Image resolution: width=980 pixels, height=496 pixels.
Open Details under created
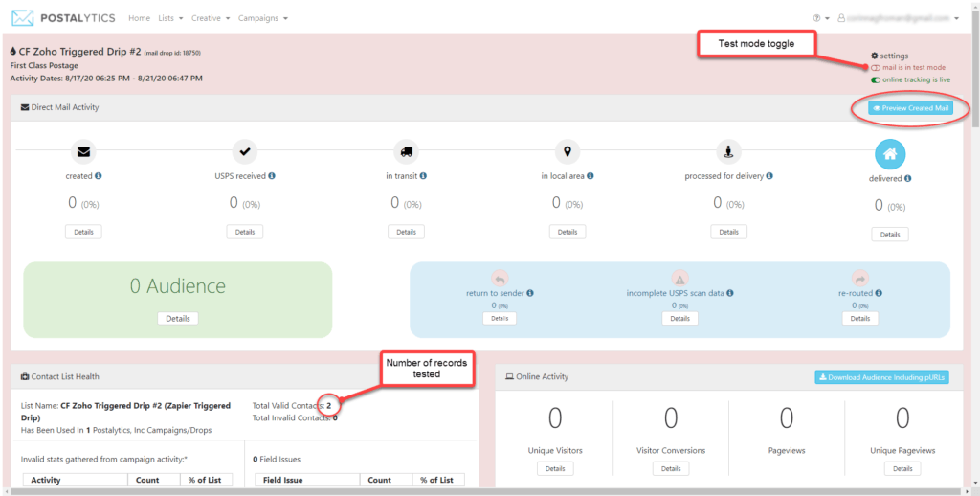pos(83,232)
